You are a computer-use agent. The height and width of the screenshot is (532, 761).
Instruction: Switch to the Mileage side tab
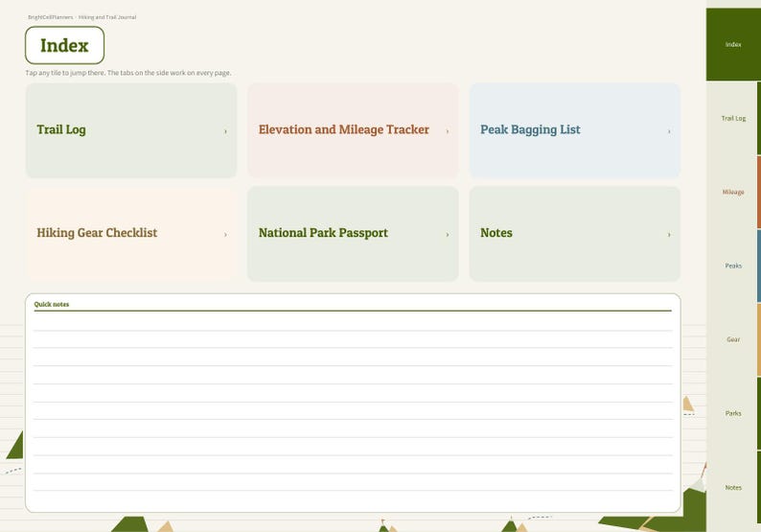pyautogui.click(x=733, y=192)
